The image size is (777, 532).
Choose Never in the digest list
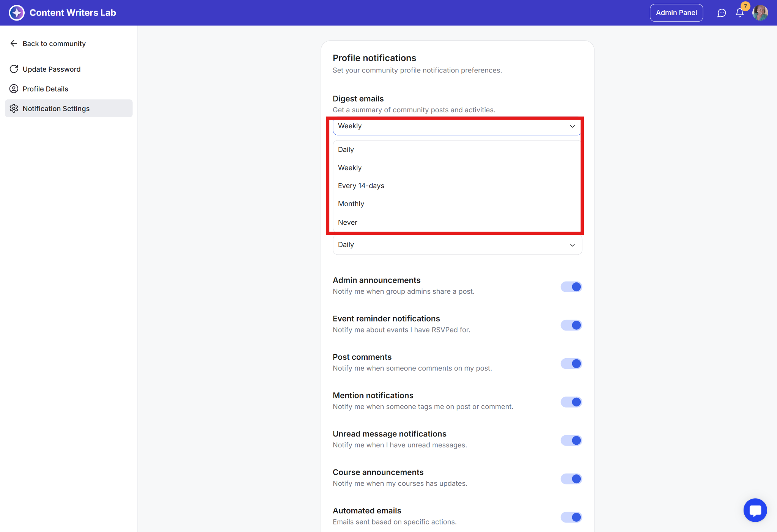(348, 222)
